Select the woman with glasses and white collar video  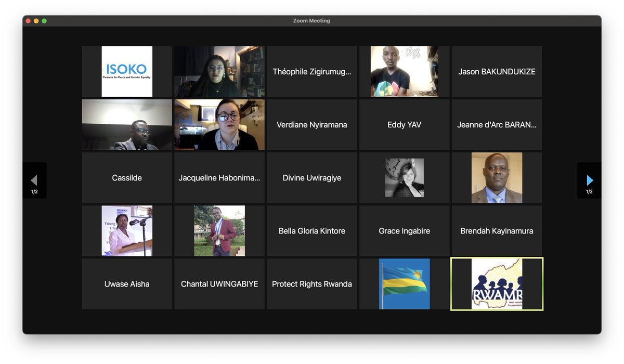tap(219, 125)
